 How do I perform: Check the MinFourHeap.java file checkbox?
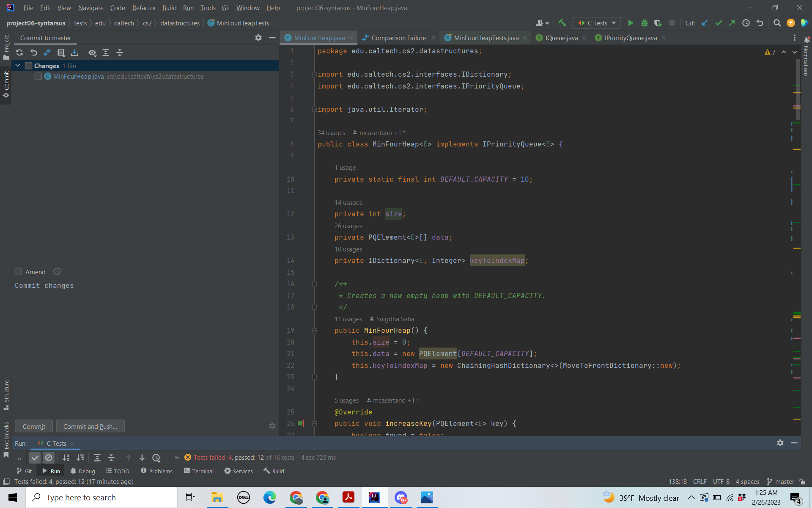38,76
